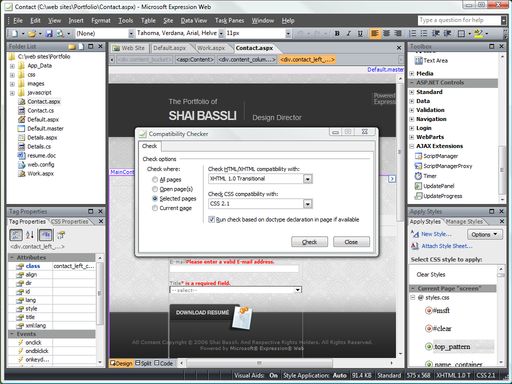Switch to the Default.aspx tab
Viewport: 512px width, 384px height.
(169, 48)
